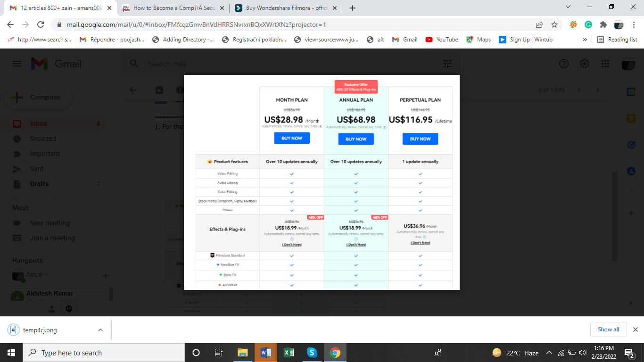Switch to CompTIA Security browser tab
The width and height of the screenshot is (644, 362).
tap(173, 8)
